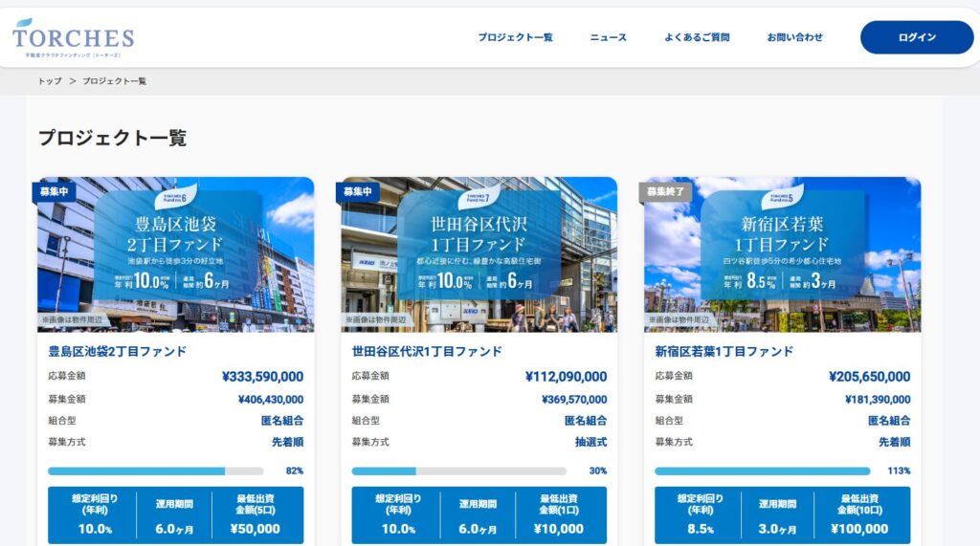Click the トップ breadcrumb link

tap(50, 81)
